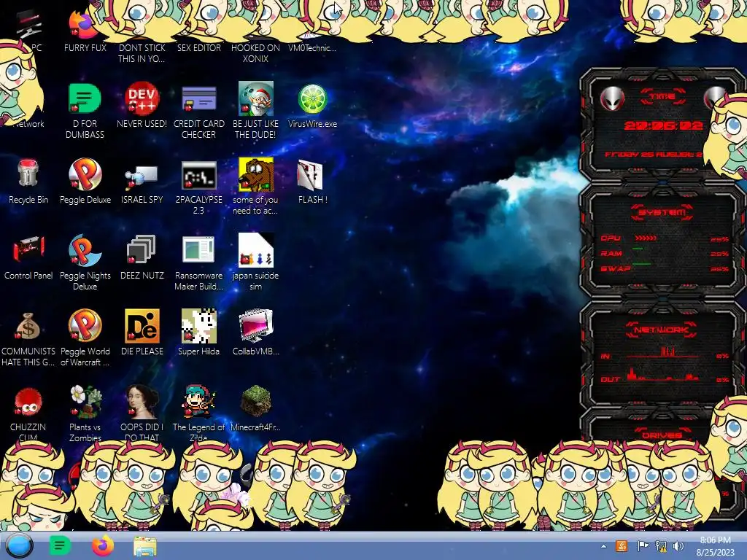Screen dimensions: 747x560
Task: Click the RAM usage bar in gadget
Action: pos(638,248)
